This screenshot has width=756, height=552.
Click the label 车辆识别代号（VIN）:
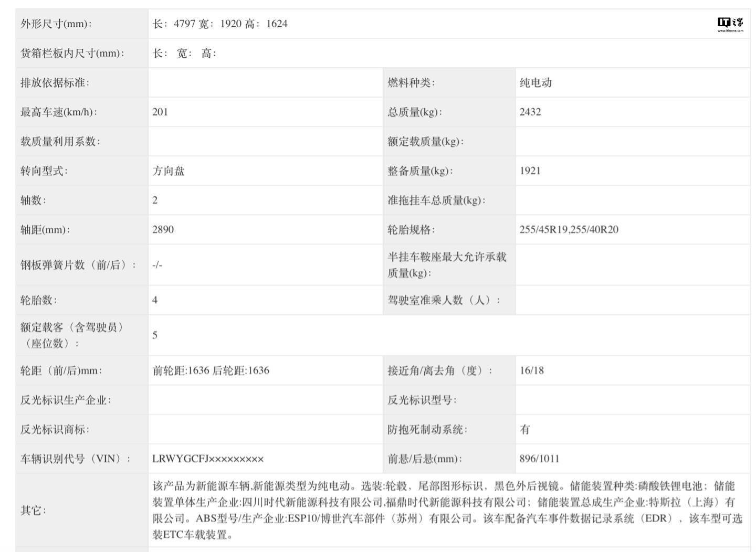[x=76, y=459]
